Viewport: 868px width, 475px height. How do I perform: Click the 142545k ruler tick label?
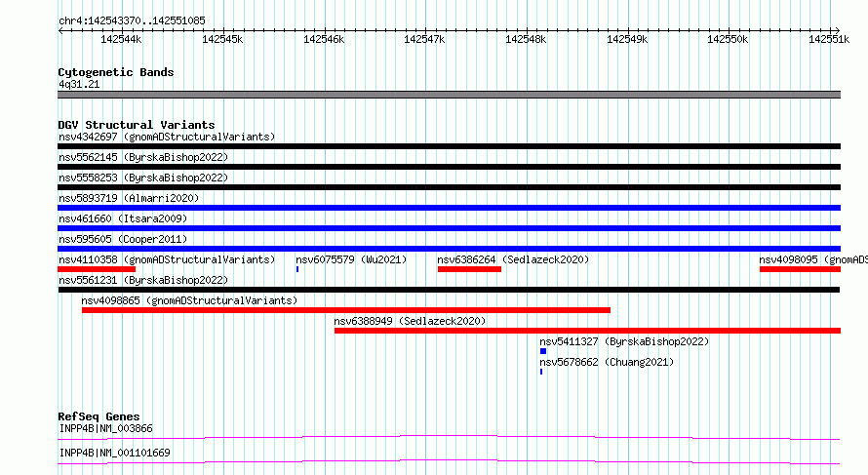coord(222,39)
